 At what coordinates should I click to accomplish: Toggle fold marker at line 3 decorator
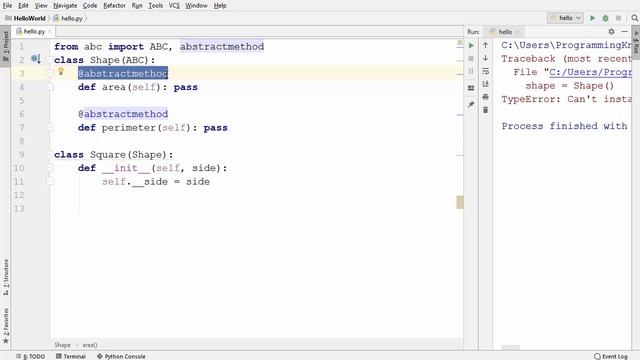coord(49,73)
